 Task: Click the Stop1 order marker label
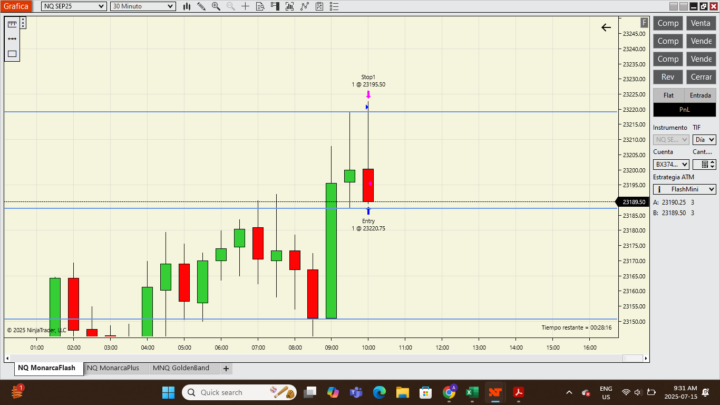[368, 81]
